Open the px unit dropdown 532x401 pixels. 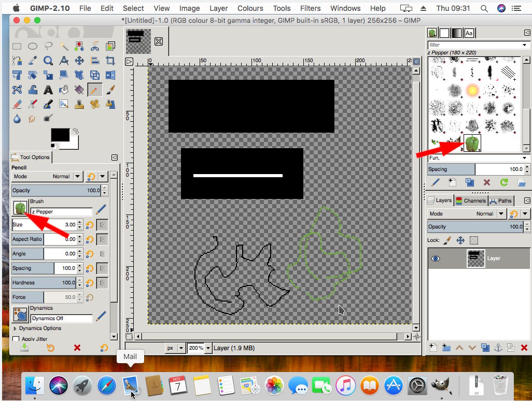(x=175, y=348)
